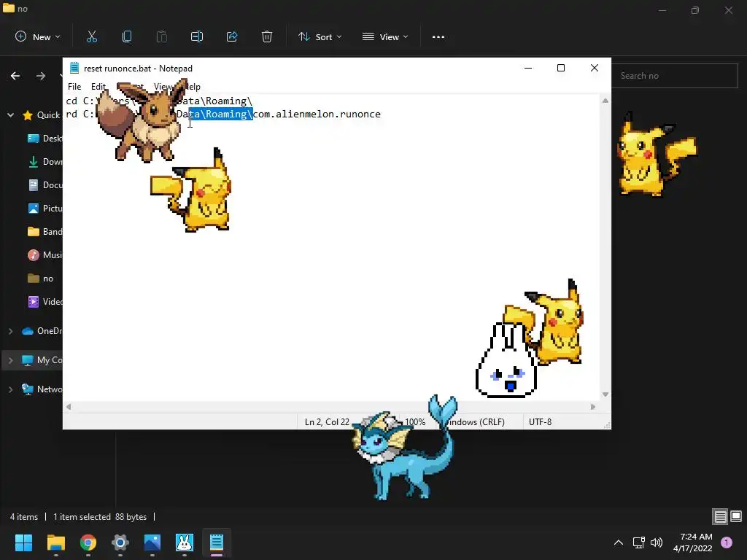
Task: Collapse the Quick access tree node
Action: 10,114
